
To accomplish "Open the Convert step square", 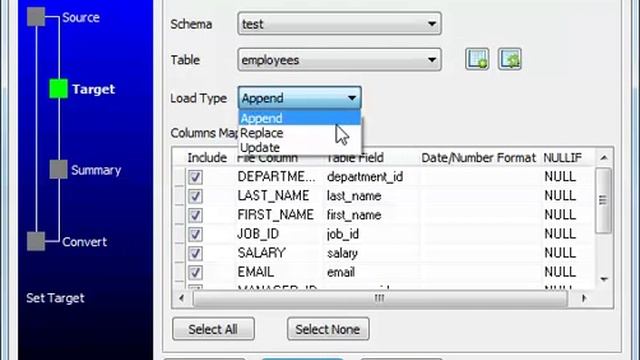I will point(36,241).
